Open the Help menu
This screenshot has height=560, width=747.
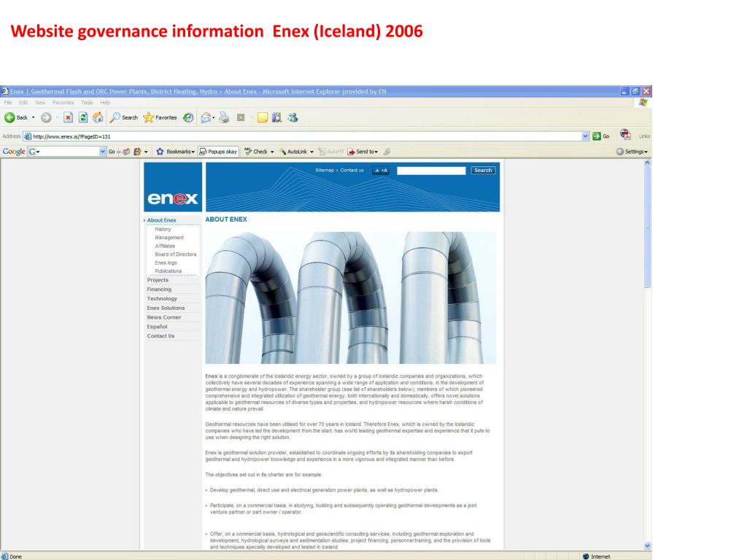[105, 102]
